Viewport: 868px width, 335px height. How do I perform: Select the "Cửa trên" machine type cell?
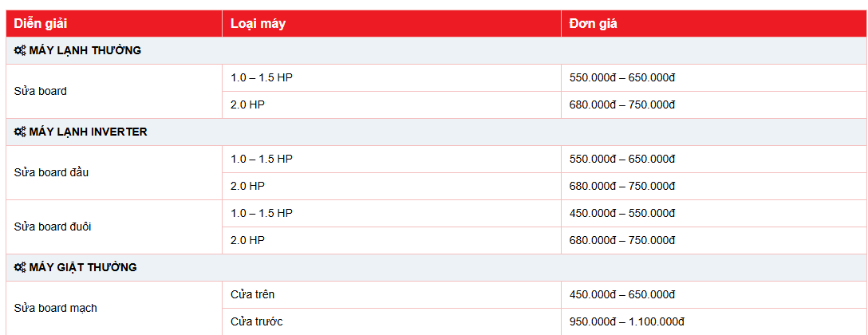point(252,294)
